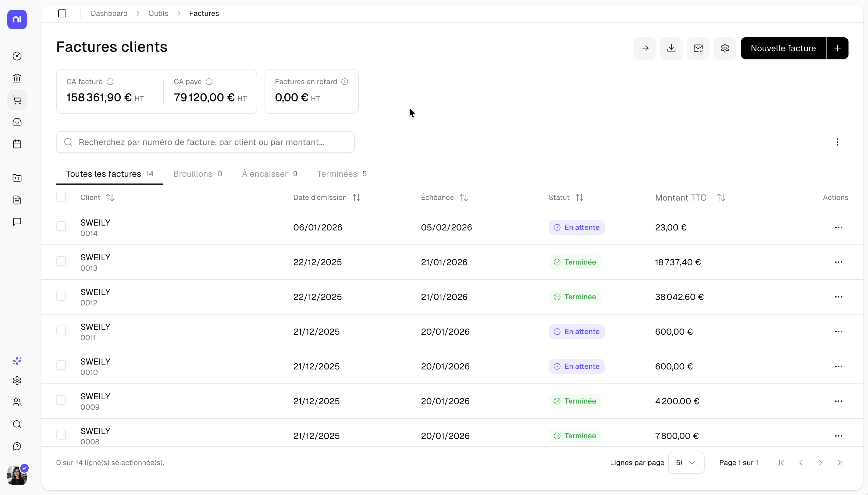Select the shopping cart sidebar icon
Image resolution: width=868 pixels, height=495 pixels.
point(17,100)
